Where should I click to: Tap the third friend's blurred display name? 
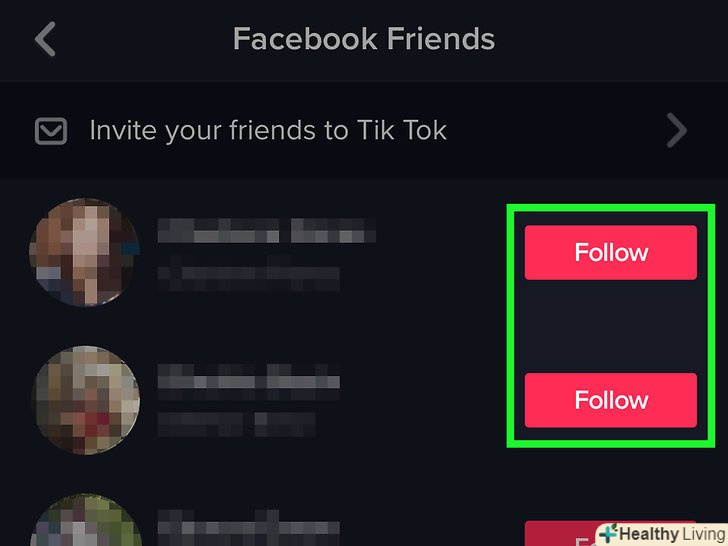pyautogui.click(x=249, y=525)
